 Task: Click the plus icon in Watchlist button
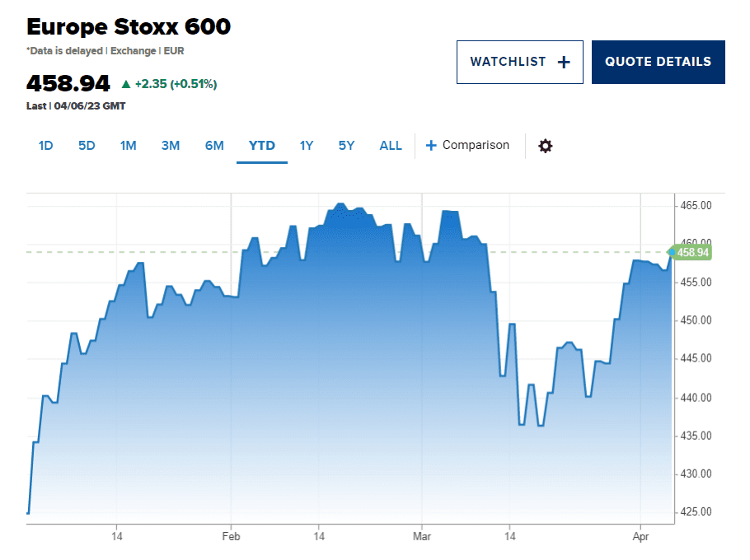point(564,62)
